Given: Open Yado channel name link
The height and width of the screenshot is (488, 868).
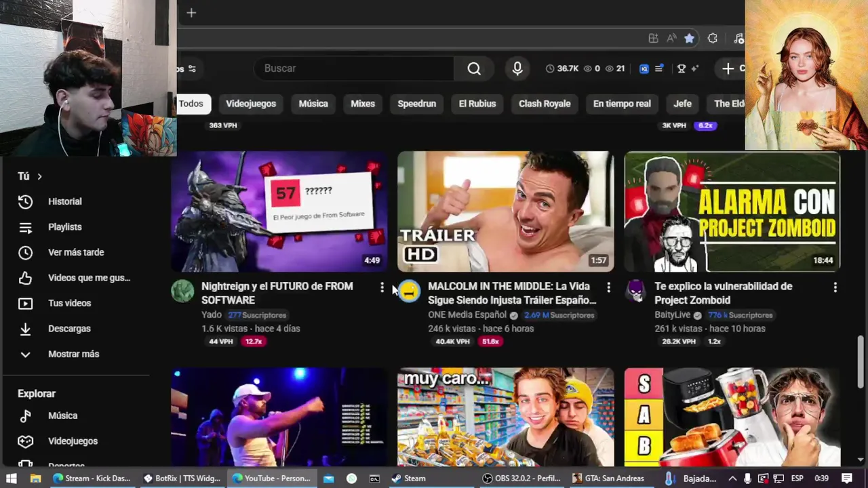Looking at the screenshot, I should [212, 315].
